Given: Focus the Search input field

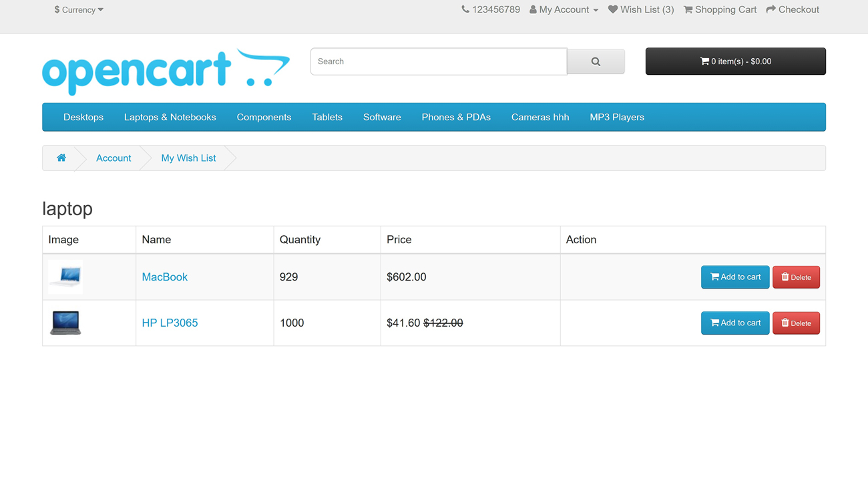Looking at the screenshot, I should tap(439, 61).
